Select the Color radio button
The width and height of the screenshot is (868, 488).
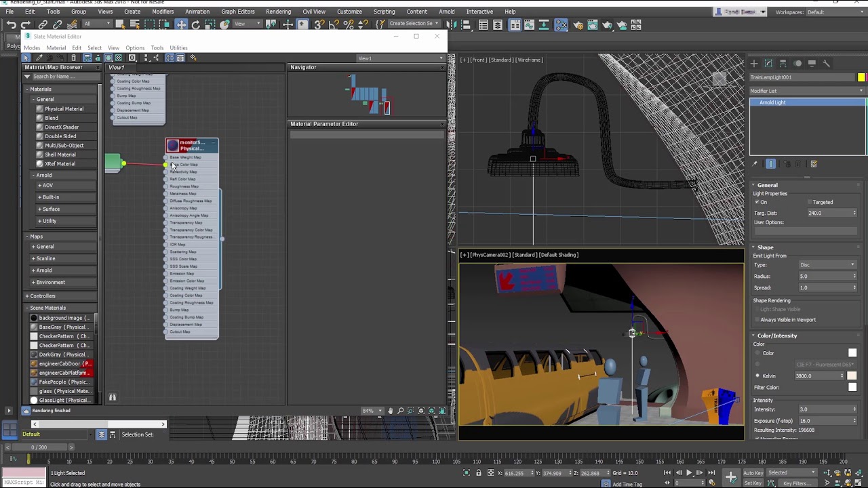(757, 353)
